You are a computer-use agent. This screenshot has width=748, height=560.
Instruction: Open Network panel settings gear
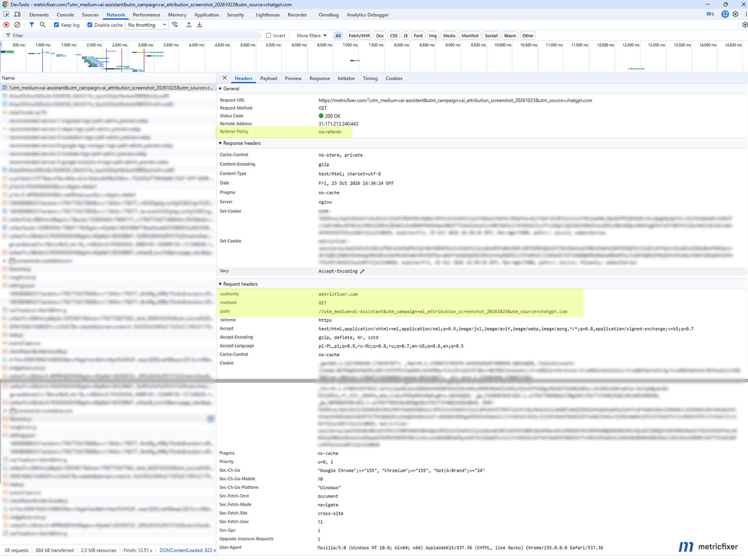[x=744, y=25]
